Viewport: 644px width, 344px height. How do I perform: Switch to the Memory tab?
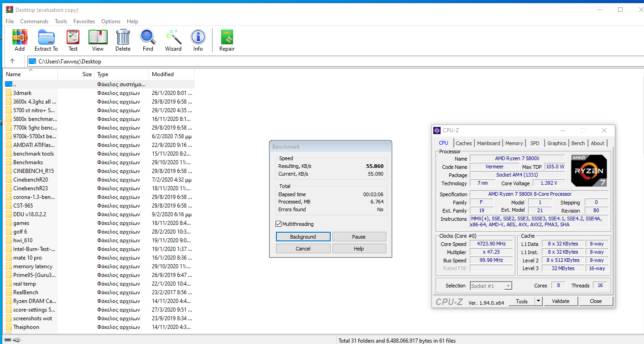pyautogui.click(x=514, y=143)
